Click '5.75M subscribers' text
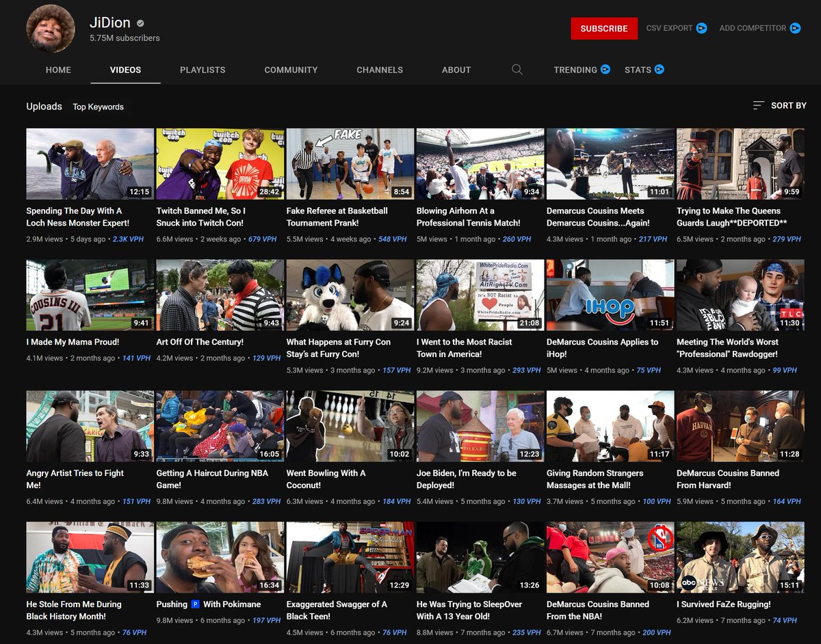Screen dimensions: 821x644 [x=125, y=38]
